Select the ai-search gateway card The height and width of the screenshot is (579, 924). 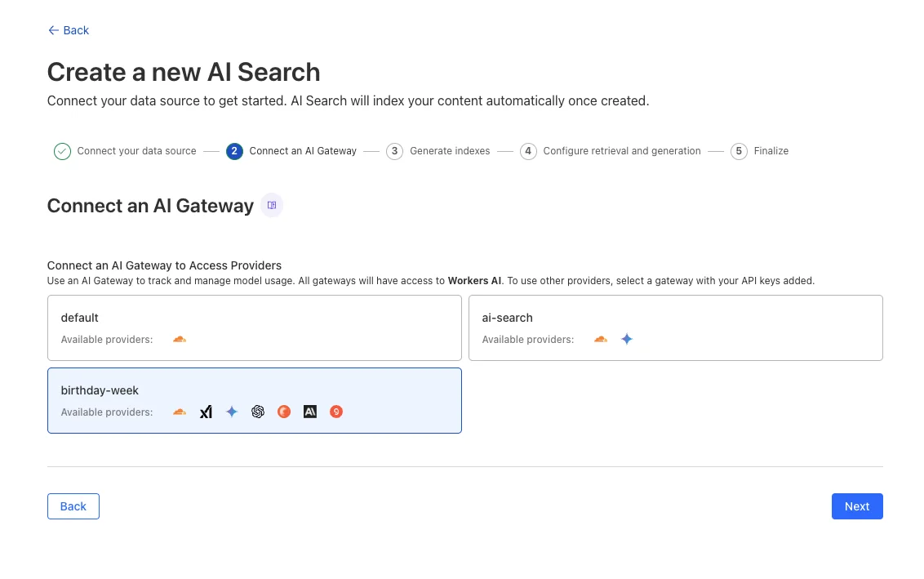675,327
